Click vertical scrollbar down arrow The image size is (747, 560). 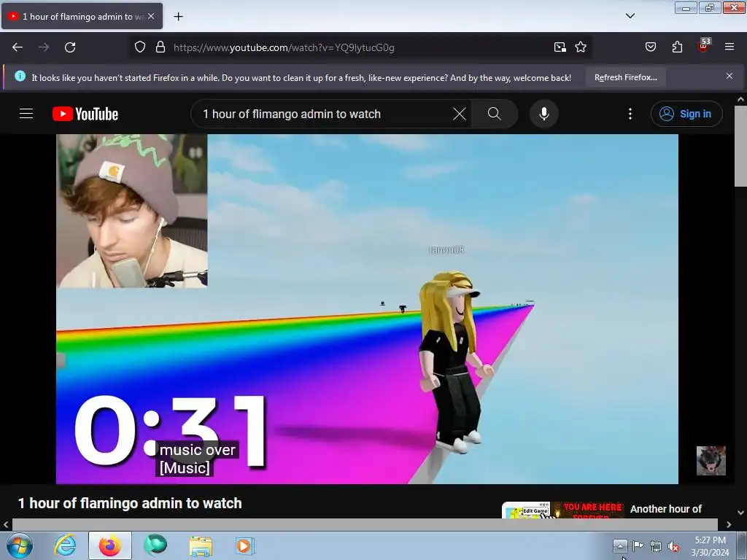[x=740, y=513]
